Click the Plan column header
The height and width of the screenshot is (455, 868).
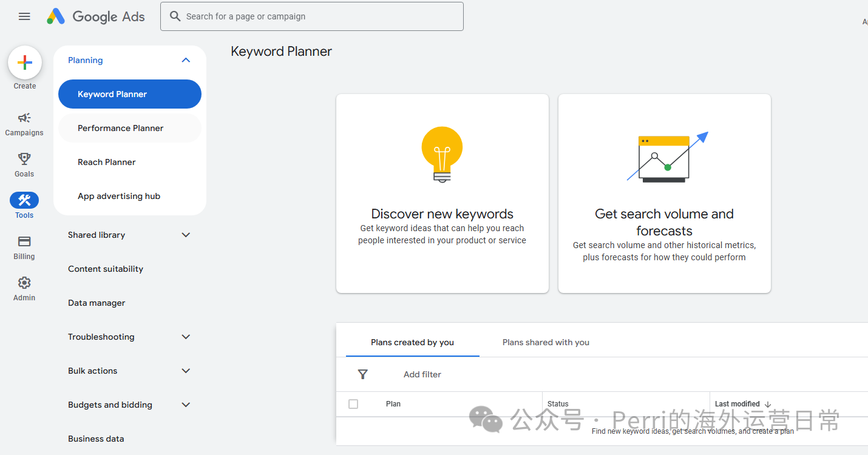[x=393, y=404]
